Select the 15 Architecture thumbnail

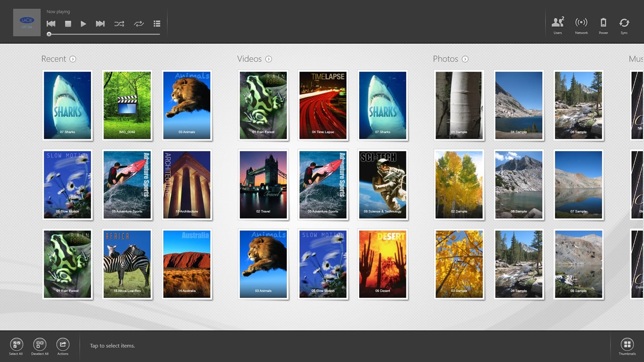click(x=187, y=185)
